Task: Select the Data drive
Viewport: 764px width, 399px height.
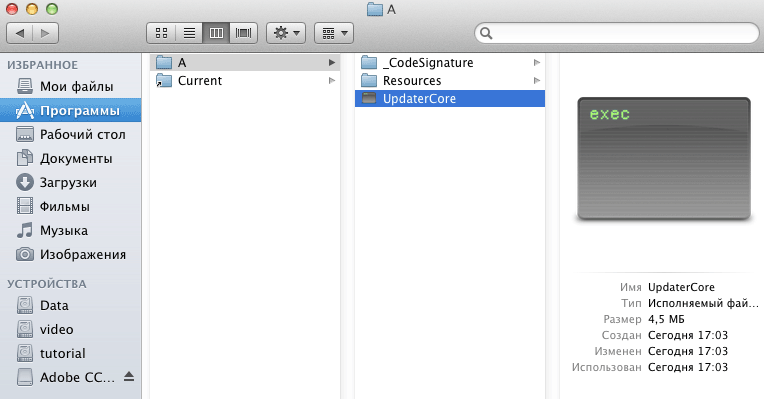Action: 71,305
